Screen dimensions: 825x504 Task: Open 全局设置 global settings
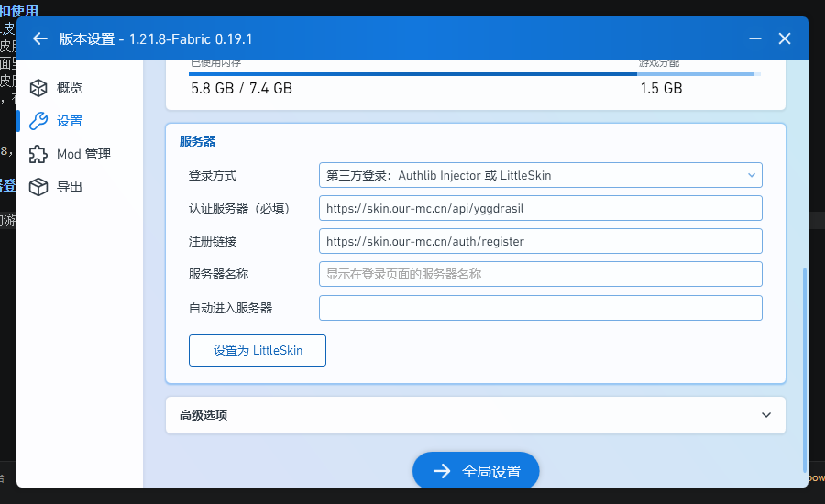[476, 470]
